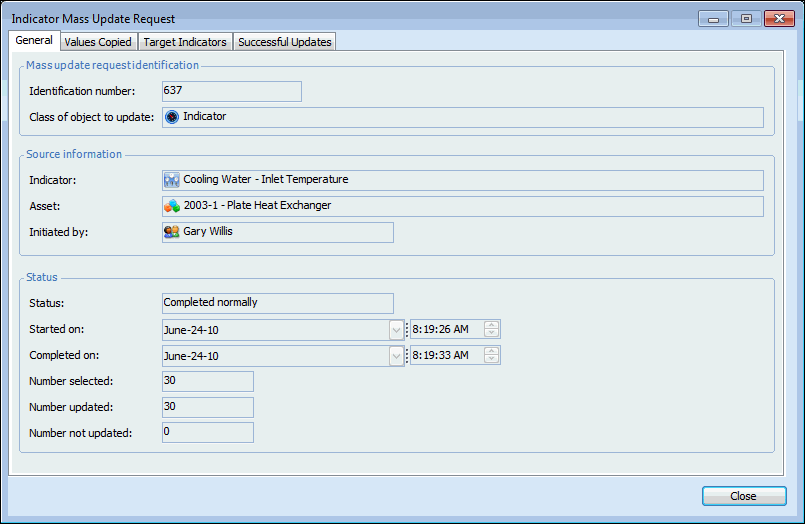Click the Number not updated field
The image size is (805, 524).
click(207, 433)
